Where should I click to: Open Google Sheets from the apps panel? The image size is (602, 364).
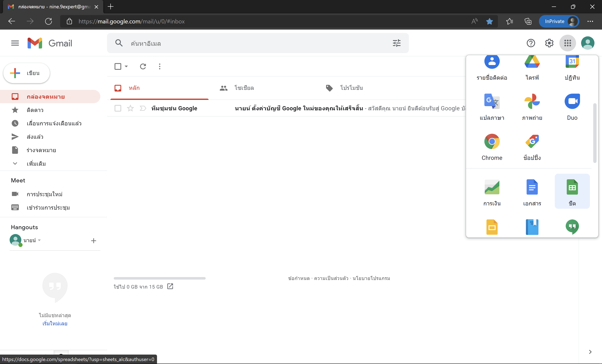(572, 191)
